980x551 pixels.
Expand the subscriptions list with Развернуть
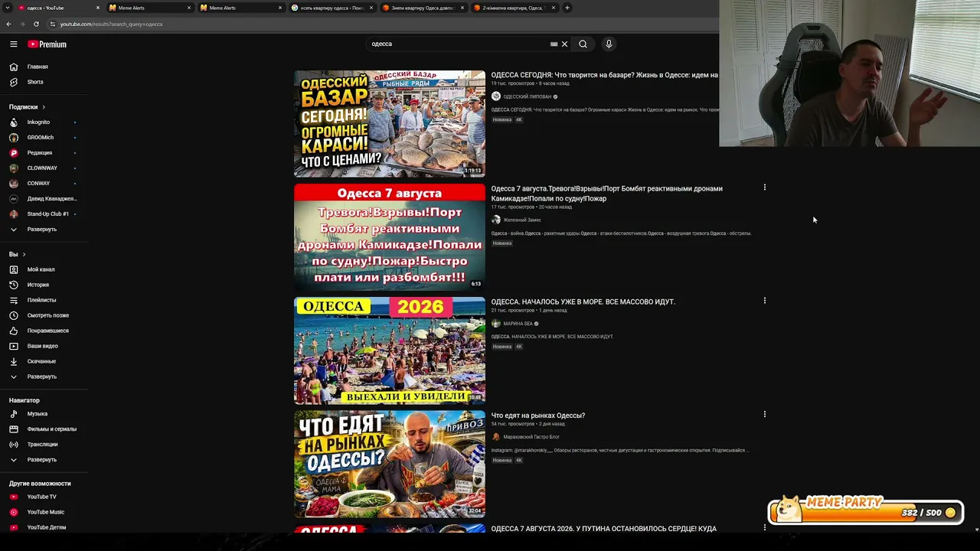click(x=44, y=230)
